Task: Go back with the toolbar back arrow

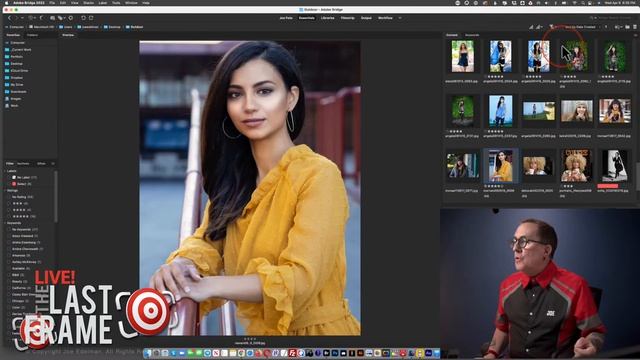Action: click(x=10, y=18)
